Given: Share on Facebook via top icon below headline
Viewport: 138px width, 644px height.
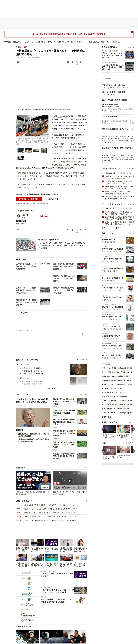Looking at the screenshot, I should pos(73,62).
